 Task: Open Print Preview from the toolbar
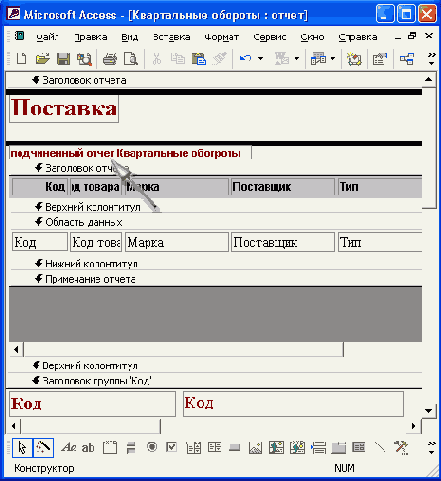point(130,59)
